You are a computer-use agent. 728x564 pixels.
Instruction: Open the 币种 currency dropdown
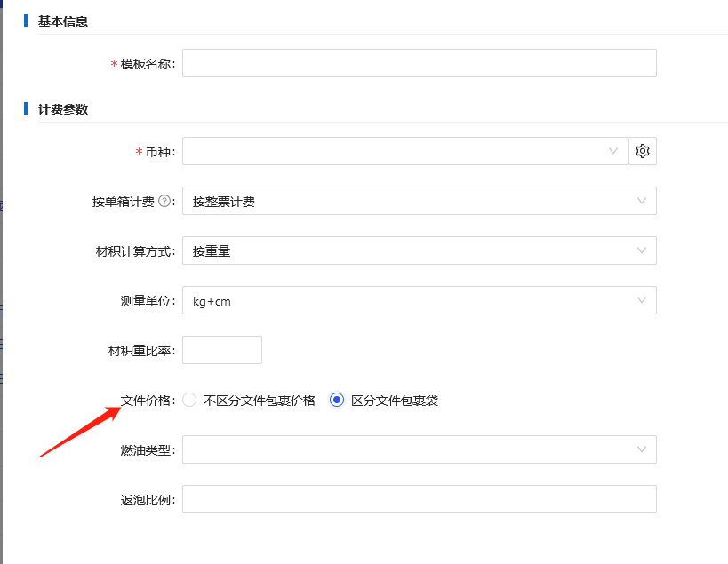point(405,151)
